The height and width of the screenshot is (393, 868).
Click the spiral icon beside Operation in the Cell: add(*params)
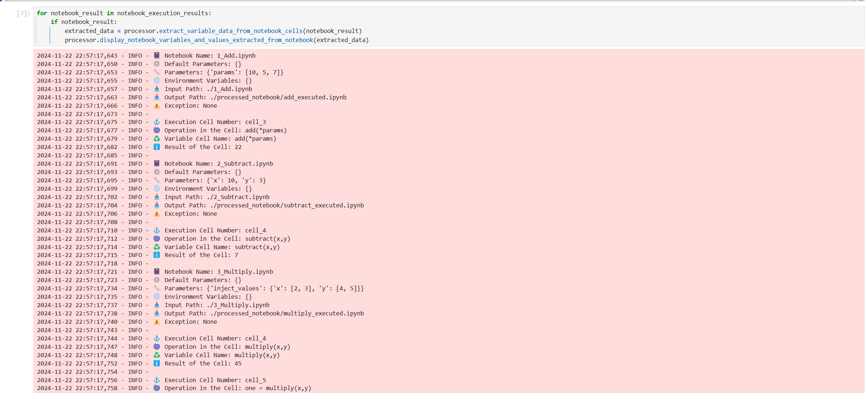[x=157, y=130]
